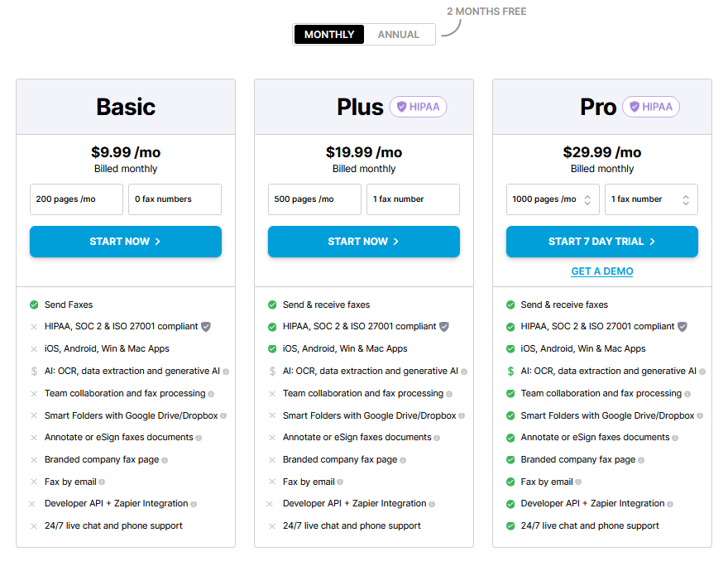The height and width of the screenshot is (566, 728).
Task: Click the Basic 0 fax numbers field
Action: [175, 199]
